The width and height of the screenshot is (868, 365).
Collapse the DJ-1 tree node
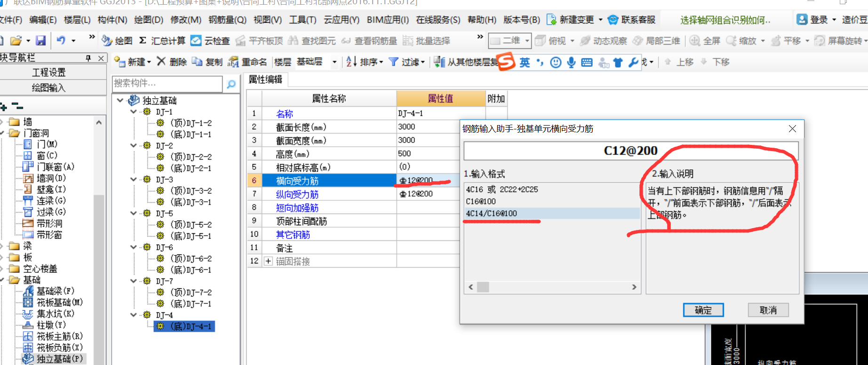pos(134,111)
